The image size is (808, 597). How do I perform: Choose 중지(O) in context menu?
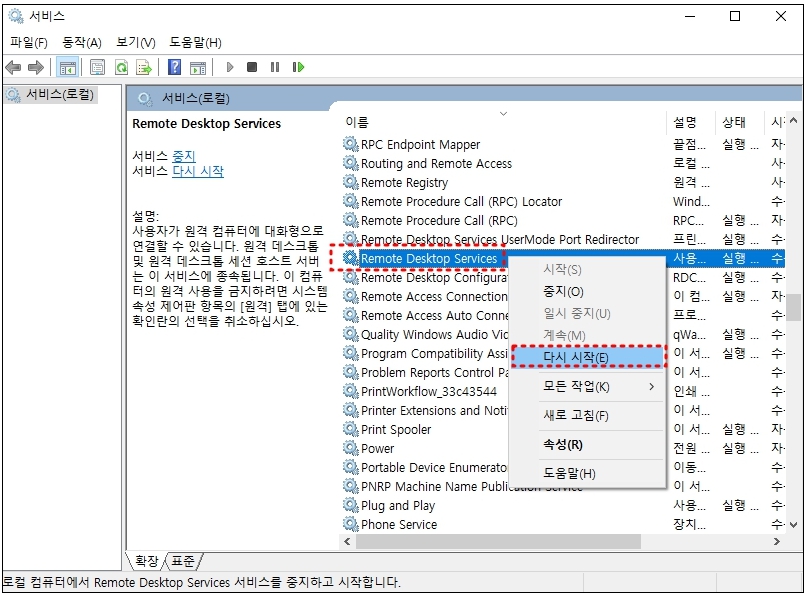(x=587, y=292)
